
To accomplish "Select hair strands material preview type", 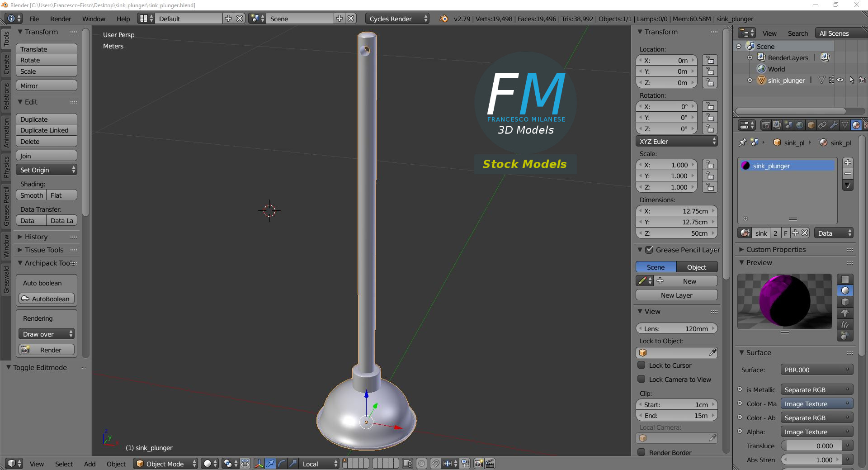I will [x=845, y=325].
